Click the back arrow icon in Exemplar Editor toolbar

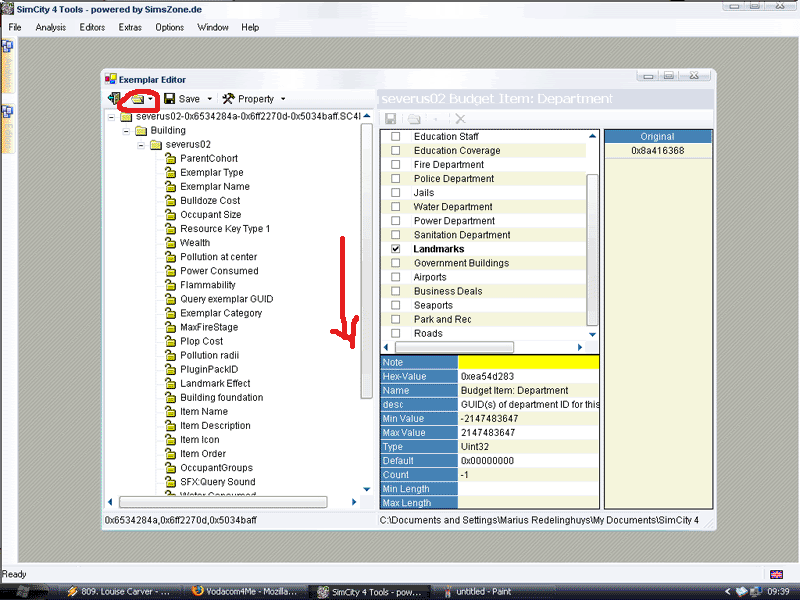114,98
